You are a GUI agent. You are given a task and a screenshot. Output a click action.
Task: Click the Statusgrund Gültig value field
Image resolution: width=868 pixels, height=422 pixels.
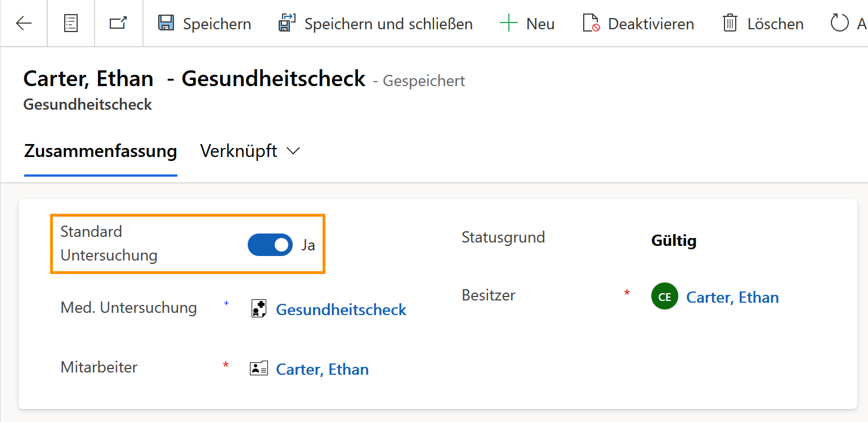coord(674,241)
